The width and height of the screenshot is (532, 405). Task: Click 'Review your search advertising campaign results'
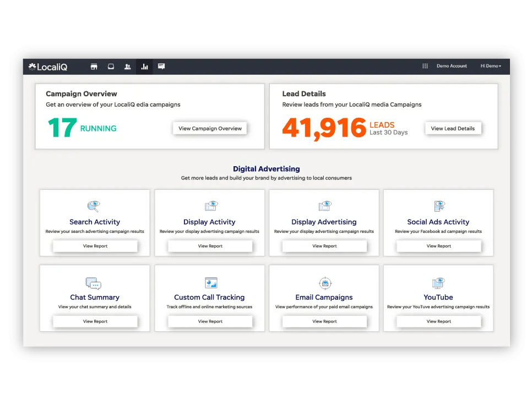(95, 232)
